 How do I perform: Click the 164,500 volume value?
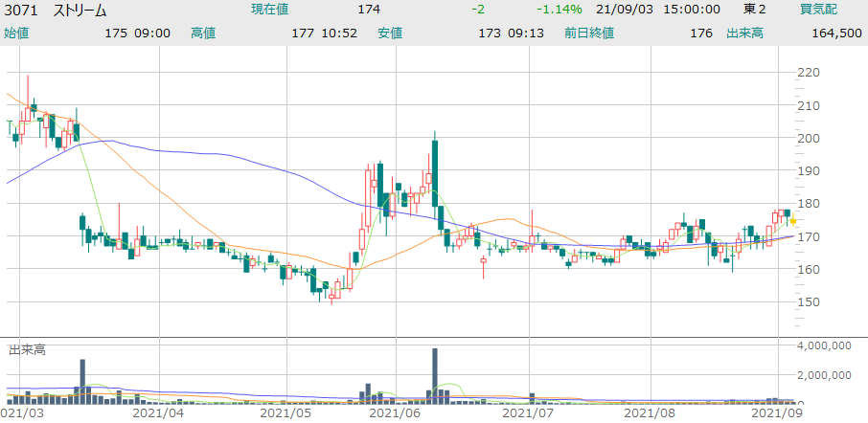(836, 33)
